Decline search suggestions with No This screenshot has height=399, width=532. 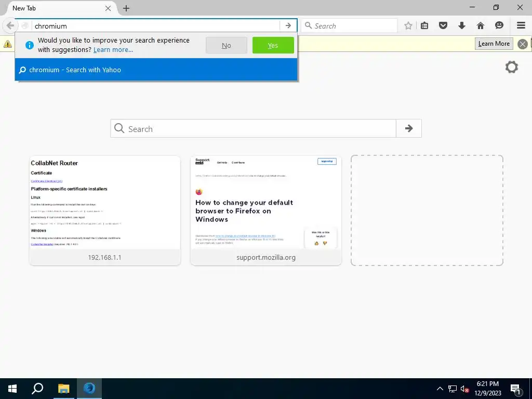click(227, 46)
